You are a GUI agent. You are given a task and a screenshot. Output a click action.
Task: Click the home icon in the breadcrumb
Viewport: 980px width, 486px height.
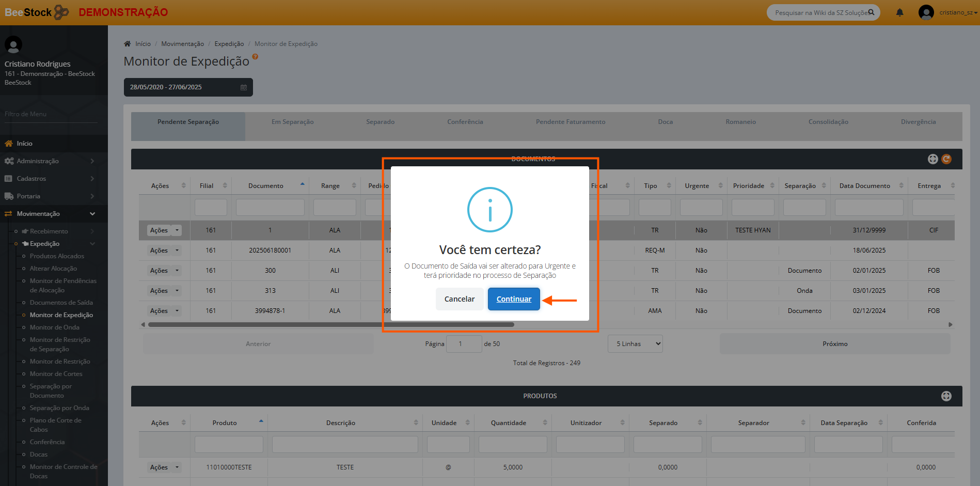tap(128, 44)
